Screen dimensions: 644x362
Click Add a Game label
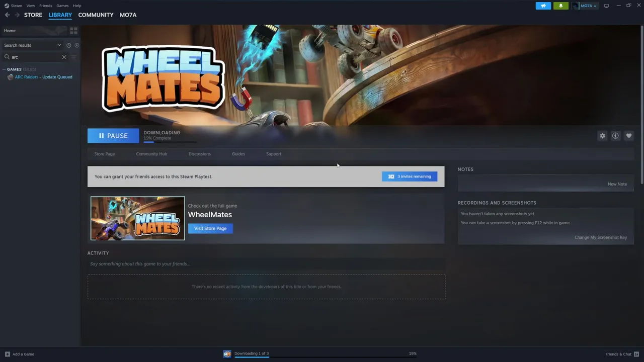(x=23, y=354)
